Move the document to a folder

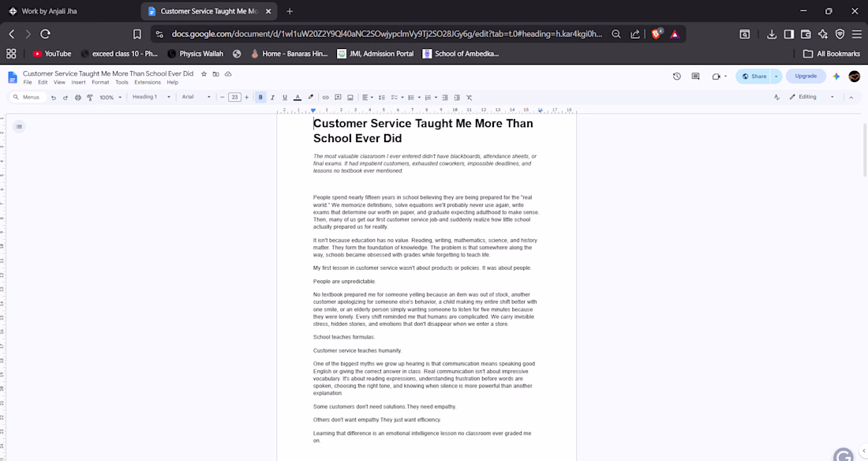pos(216,73)
